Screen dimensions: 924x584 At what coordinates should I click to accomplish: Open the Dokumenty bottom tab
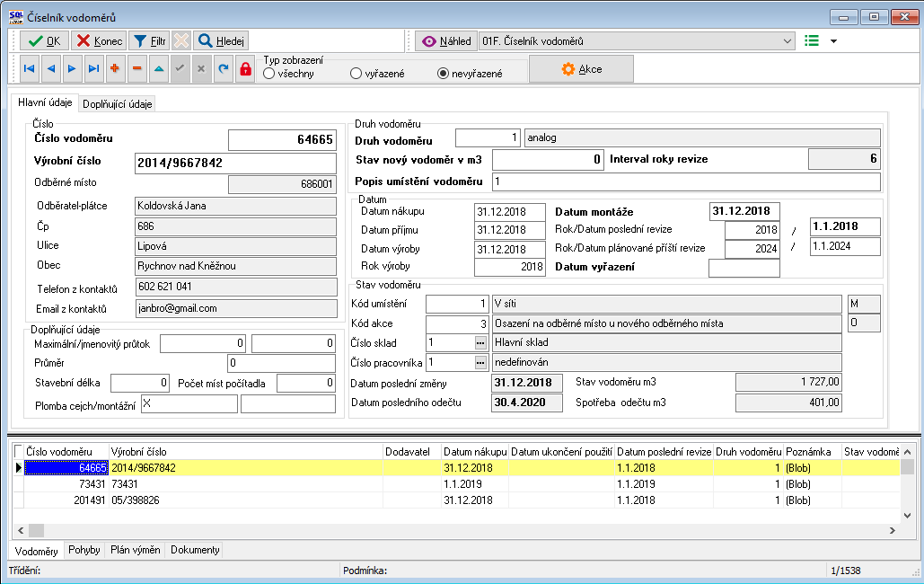tap(195, 550)
